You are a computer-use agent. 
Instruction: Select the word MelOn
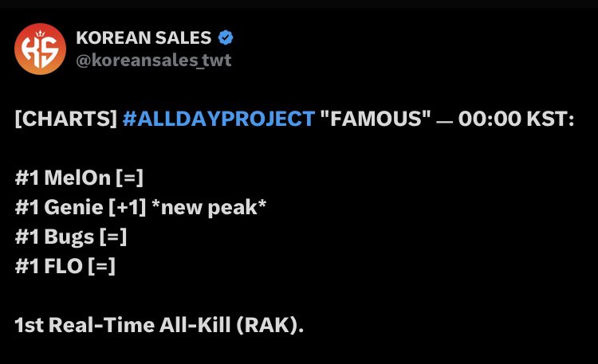pyautogui.click(x=77, y=178)
